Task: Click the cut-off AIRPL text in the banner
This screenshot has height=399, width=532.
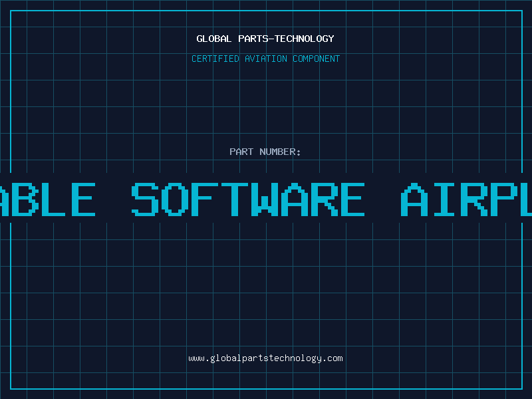Action: [467, 199]
